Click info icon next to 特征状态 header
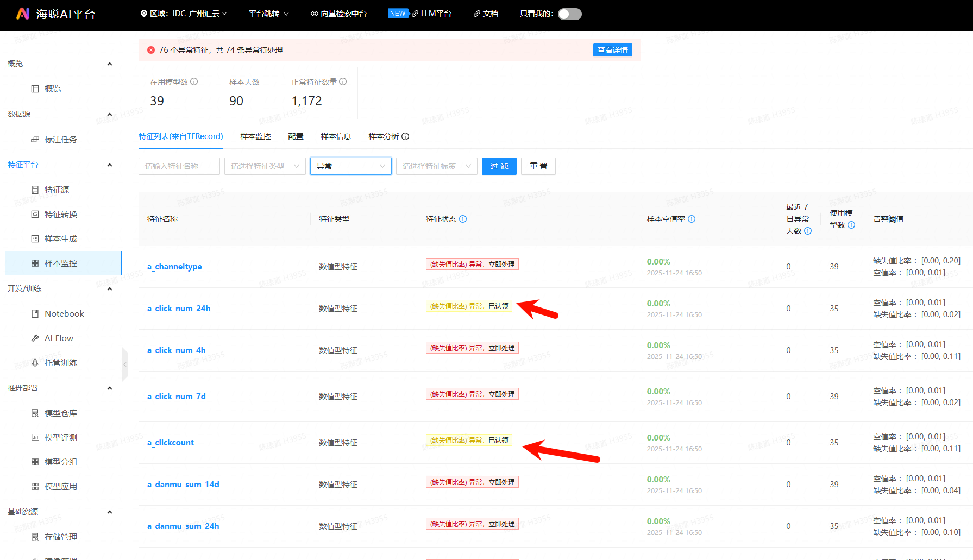The height and width of the screenshot is (560, 973). click(463, 219)
